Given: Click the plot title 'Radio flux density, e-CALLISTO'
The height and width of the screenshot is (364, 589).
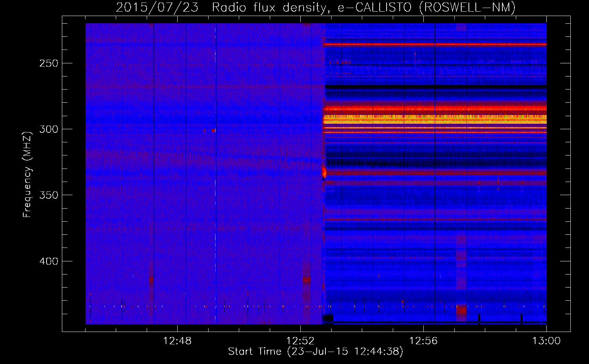Looking at the screenshot, I should click(311, 7).
